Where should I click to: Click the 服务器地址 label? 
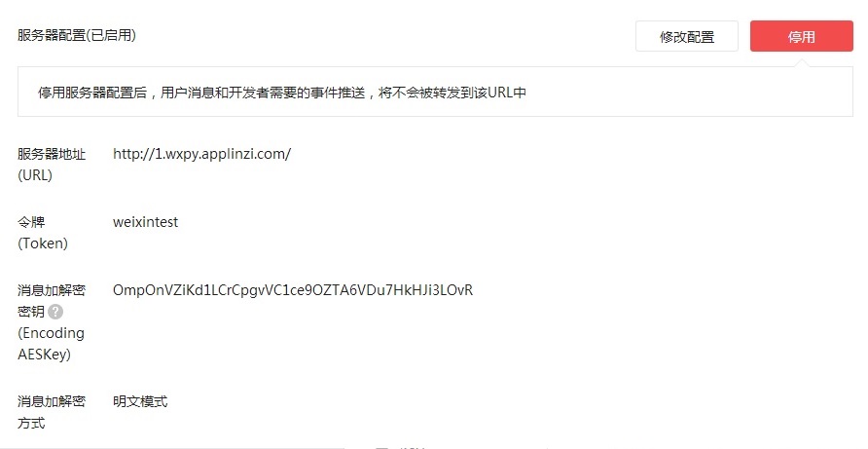(52, 154)
